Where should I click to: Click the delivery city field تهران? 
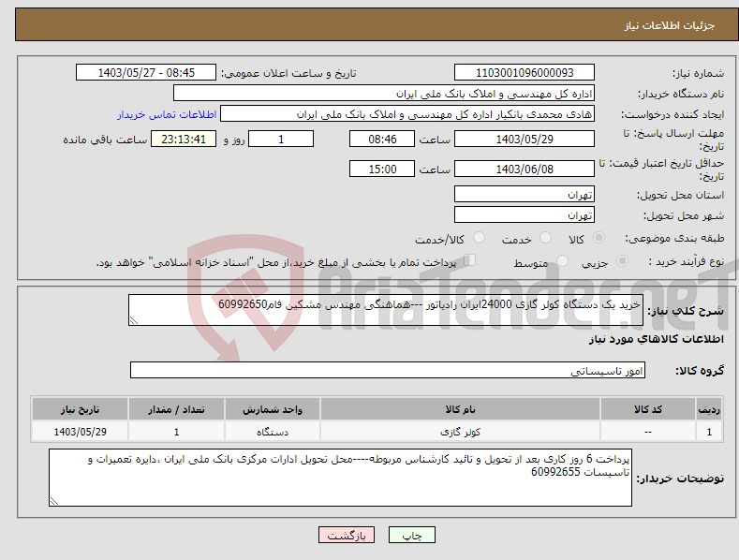click(x=525, y=215)
